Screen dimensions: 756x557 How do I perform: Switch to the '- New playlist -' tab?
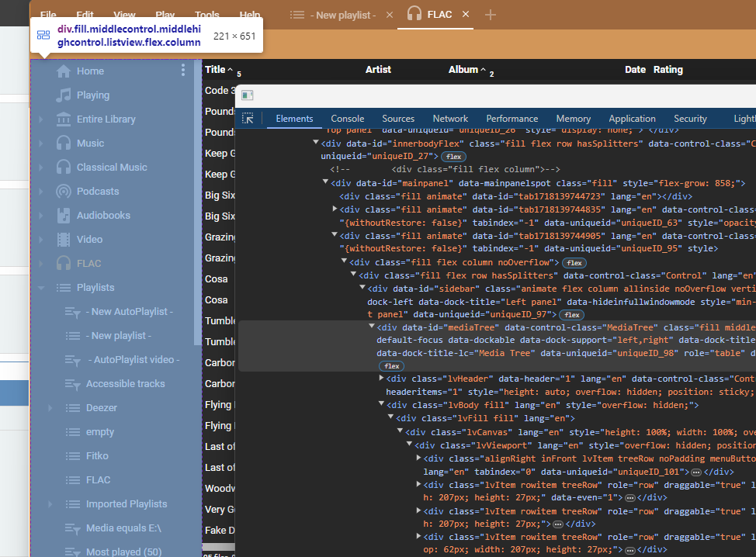click(x=343, y=15)
